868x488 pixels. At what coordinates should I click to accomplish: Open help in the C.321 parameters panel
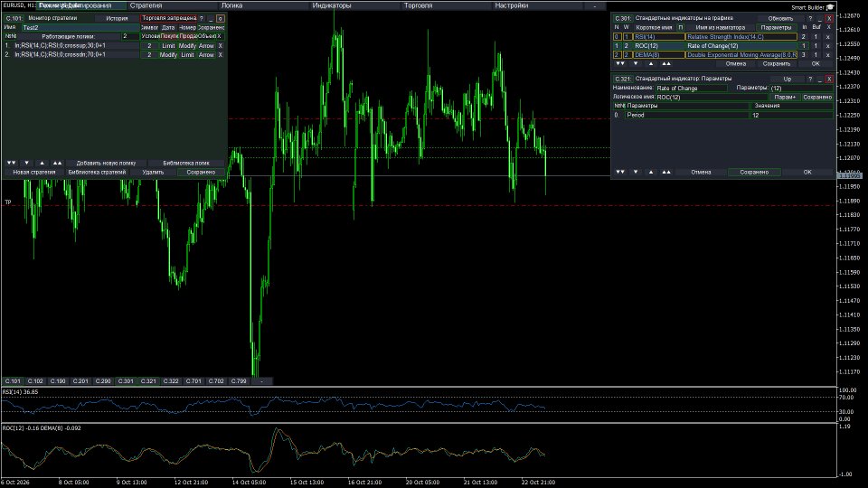point(810,80)
